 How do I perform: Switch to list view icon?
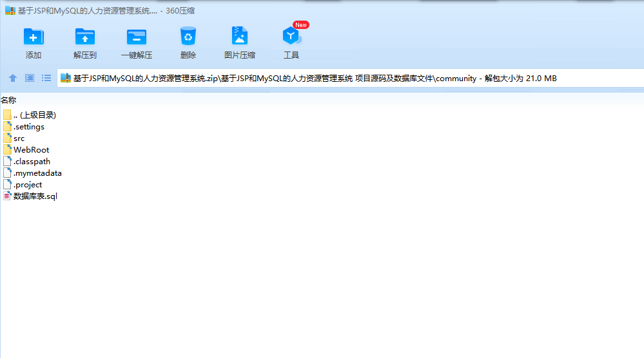tap(46, 78)
